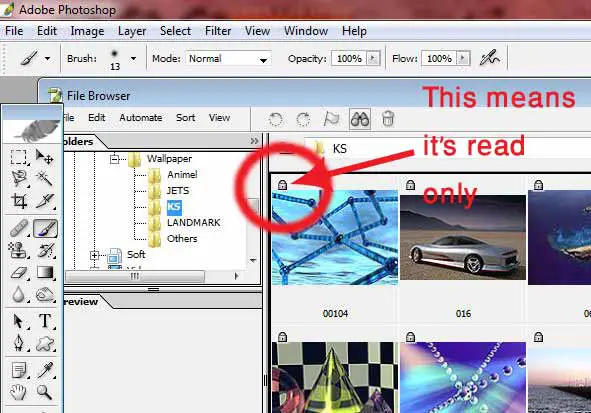Click the rotate clockwise icon

[x=303, y=119]
